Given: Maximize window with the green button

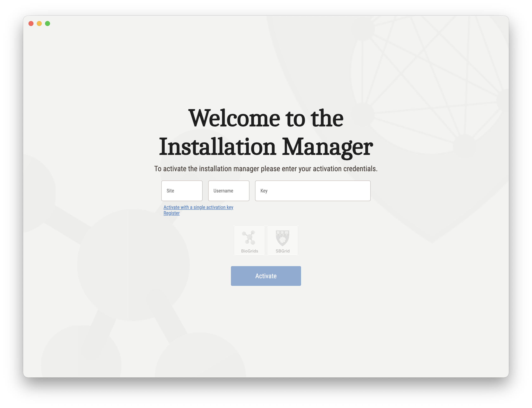Looking at the screenshot, I should [47, 24].
